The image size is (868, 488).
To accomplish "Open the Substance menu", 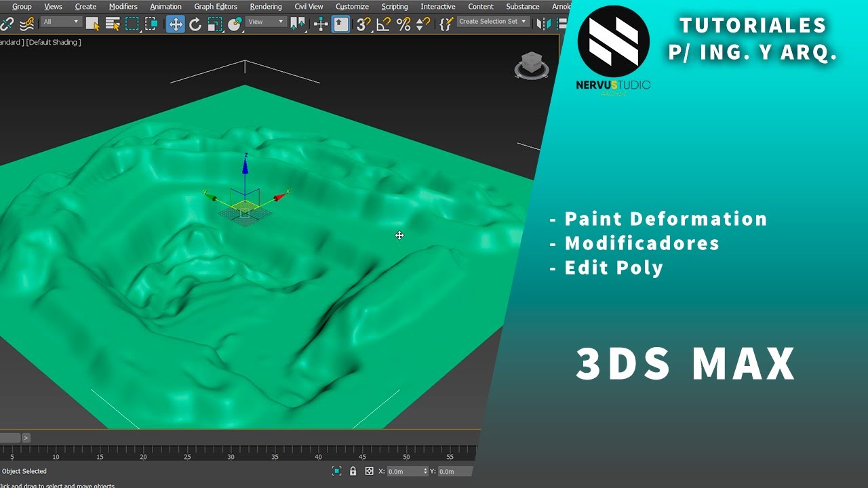I will pos(523,7).
